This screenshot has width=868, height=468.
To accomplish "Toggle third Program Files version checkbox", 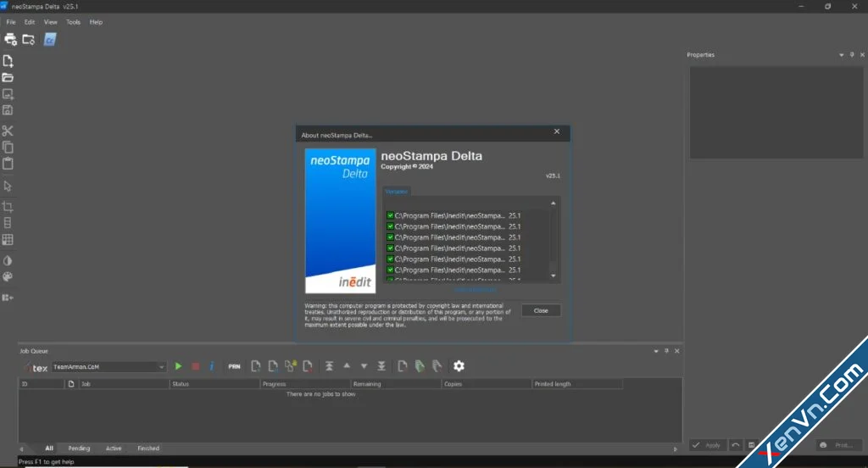I will [390, 237].
